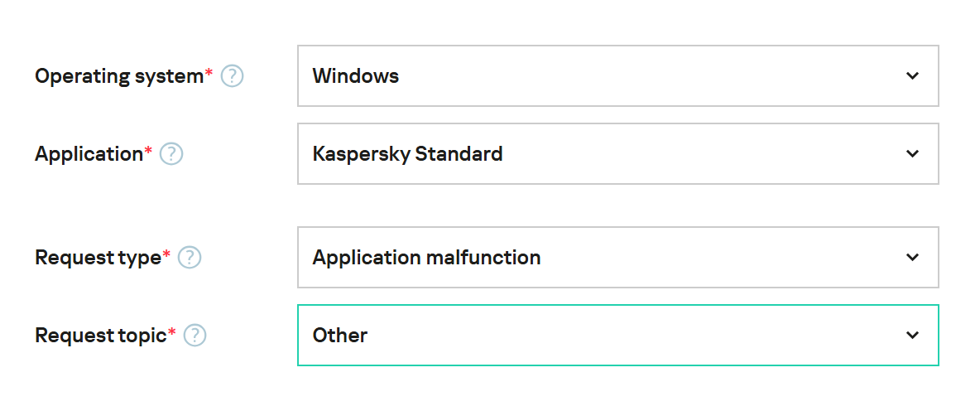Click the Operating system field label
Viewport: 980px width, 411px height.
point(118,76)
